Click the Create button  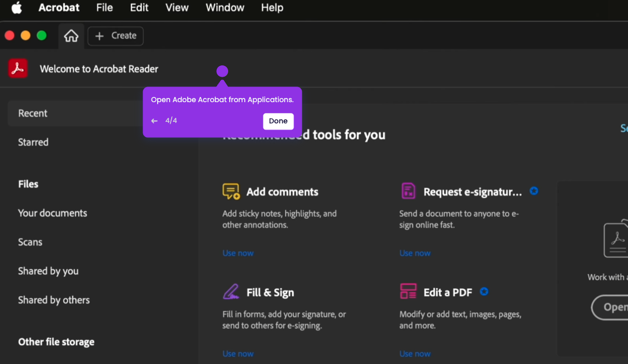pos(116,36)
